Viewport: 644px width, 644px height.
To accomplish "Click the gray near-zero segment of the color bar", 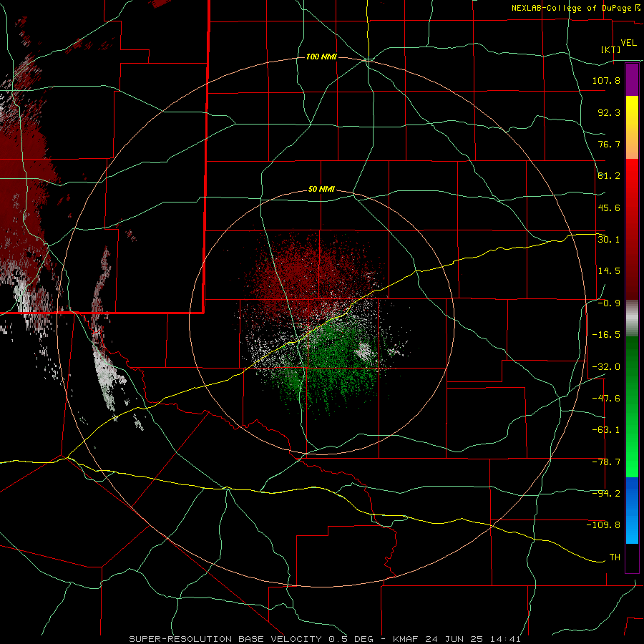I will (x=632, y=318).
